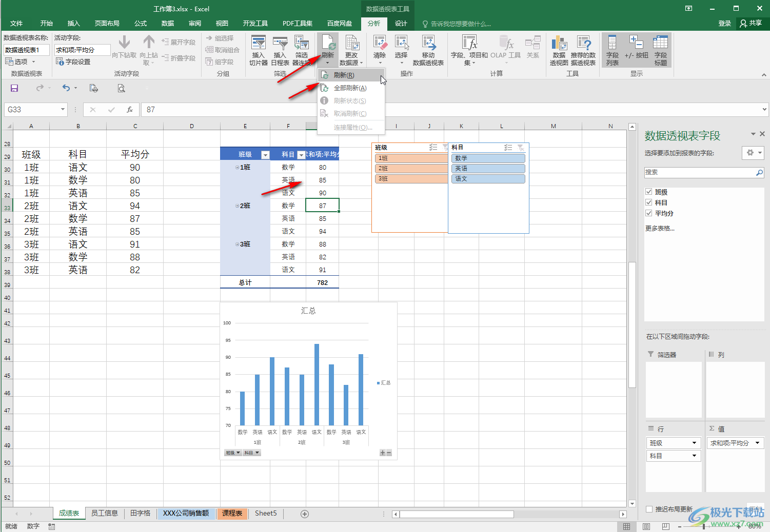Save workbook with quick access icon

[14, 88]
